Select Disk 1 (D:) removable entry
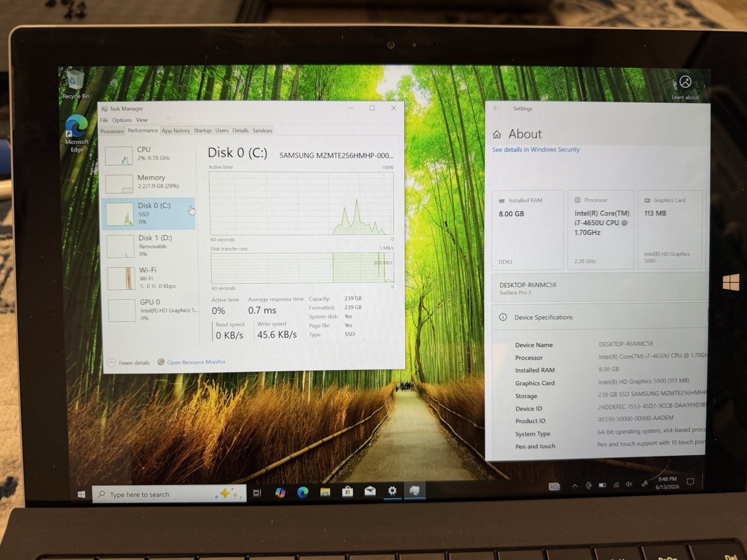Screen dimensions: 747x560 [149, 245]
